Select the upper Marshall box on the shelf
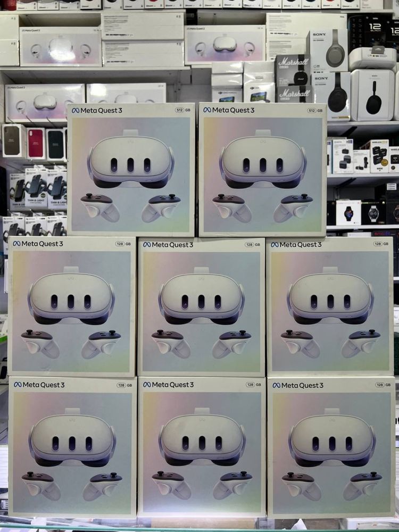This screenshot has height=532, width=399. tap(293, 70)
